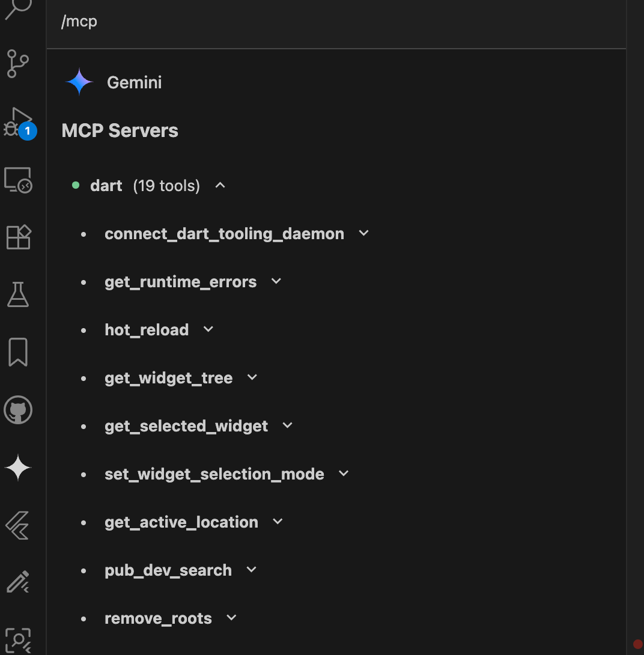Open Run and Debug showing the notification badge
The image size is (644, 655).
click(17, 122)
